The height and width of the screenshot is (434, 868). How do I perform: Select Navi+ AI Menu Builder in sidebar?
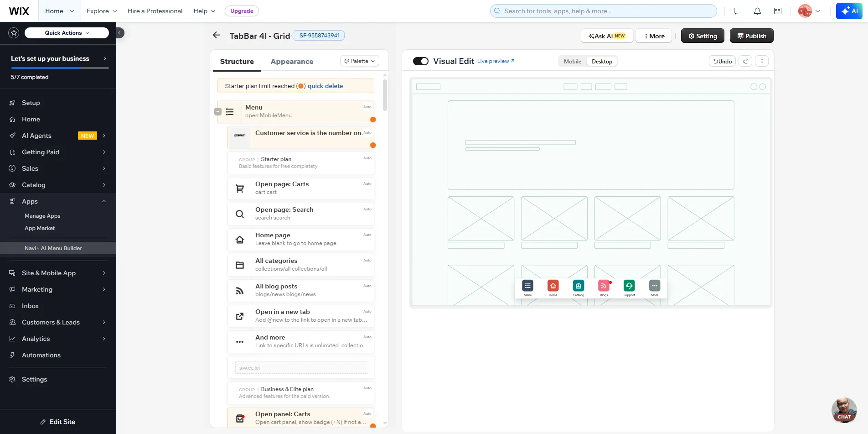58,248
